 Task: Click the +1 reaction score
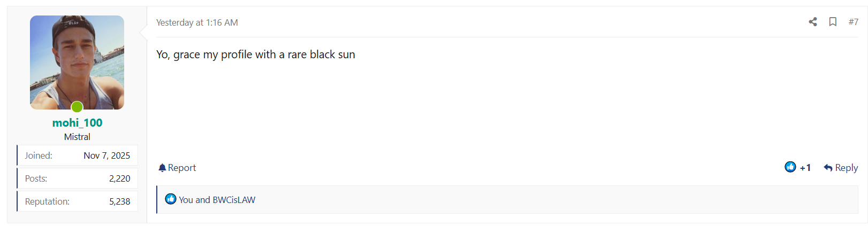click(x=805, y=168)
